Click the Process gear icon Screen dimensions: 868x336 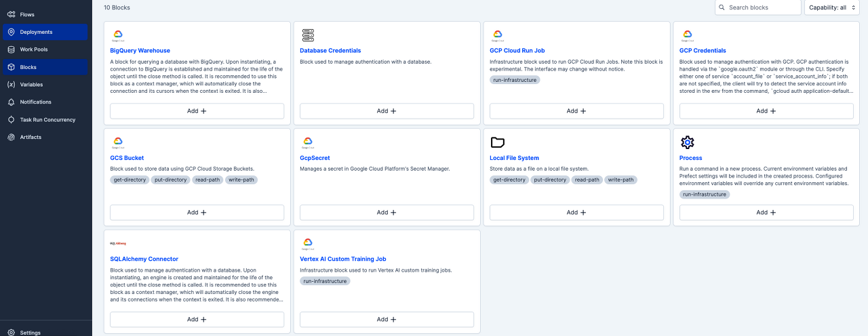pyautogui.click(x=688, y=142)
